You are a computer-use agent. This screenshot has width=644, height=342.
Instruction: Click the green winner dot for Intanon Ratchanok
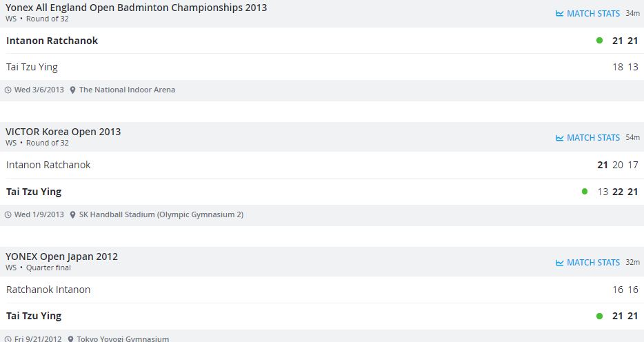(x=599, y=41)
